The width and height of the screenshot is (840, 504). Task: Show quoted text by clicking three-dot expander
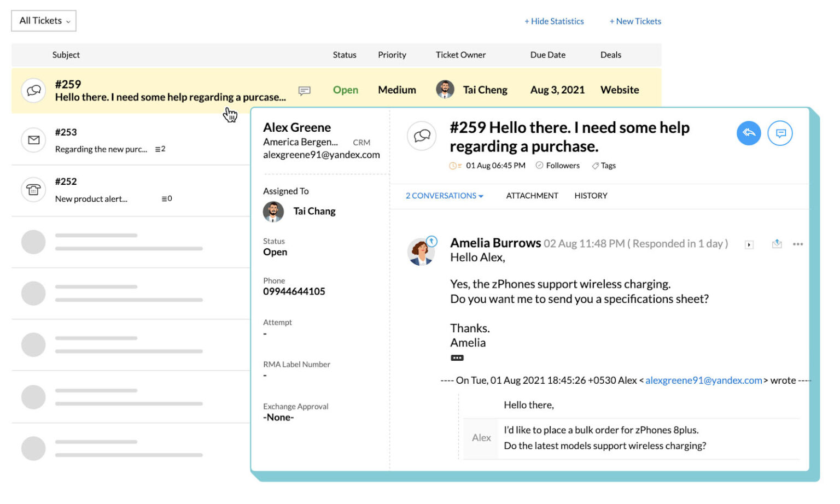pos(457,358)
